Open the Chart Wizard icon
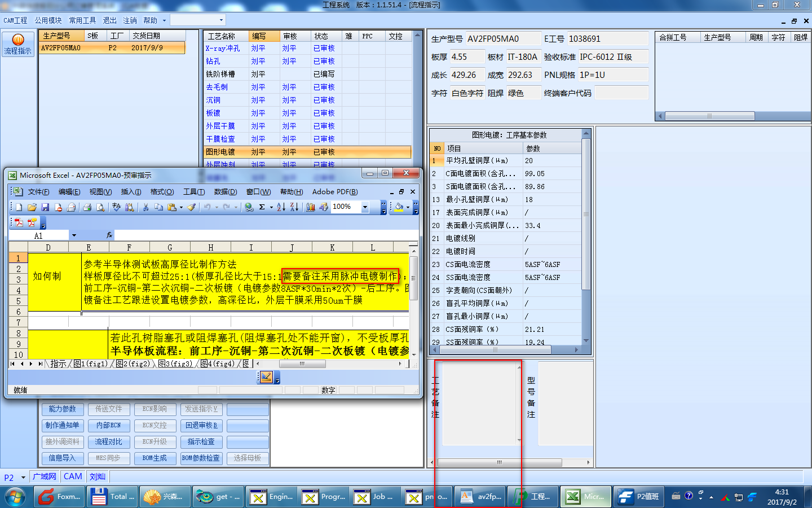Image resolution: width=812 pixels, height=508 pixels. pyautogui.click(x=311, y=207)
